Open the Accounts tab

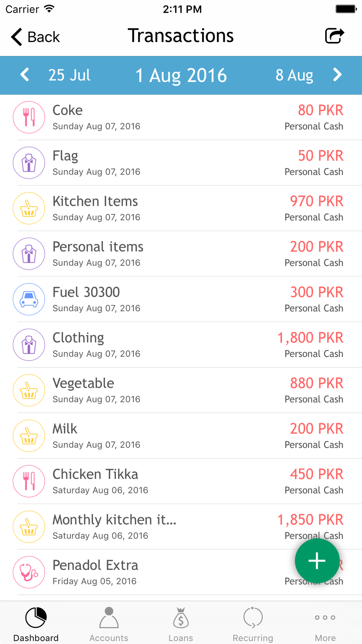(x=109, y=624)
